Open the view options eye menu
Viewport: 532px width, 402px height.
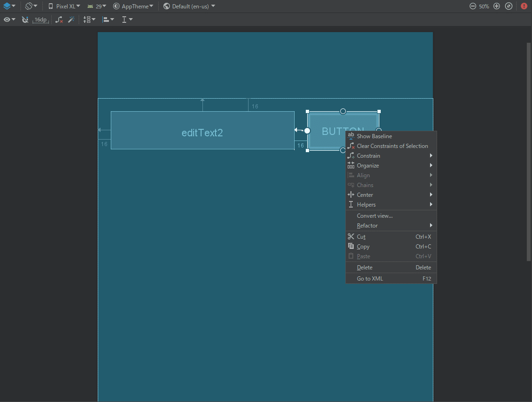click(x=9, y=20)
